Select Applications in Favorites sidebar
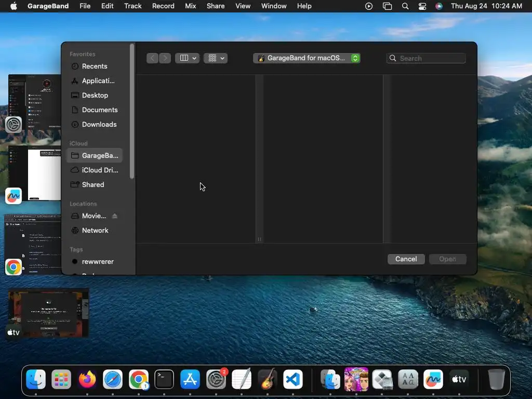Screen dimensions: 532x399 pyautogui.click(x=95, y=81)
